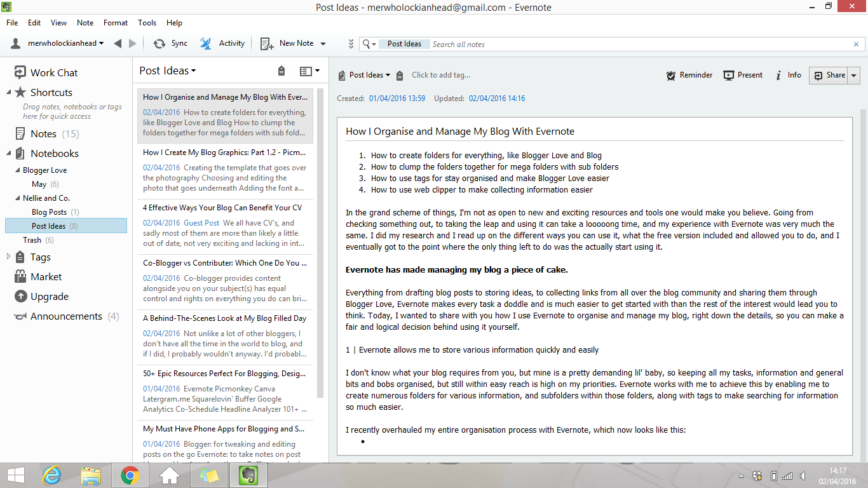Click to add tag field
This screenshot has height=488, width=868.
pyautogui.click(x=441, y=75)
